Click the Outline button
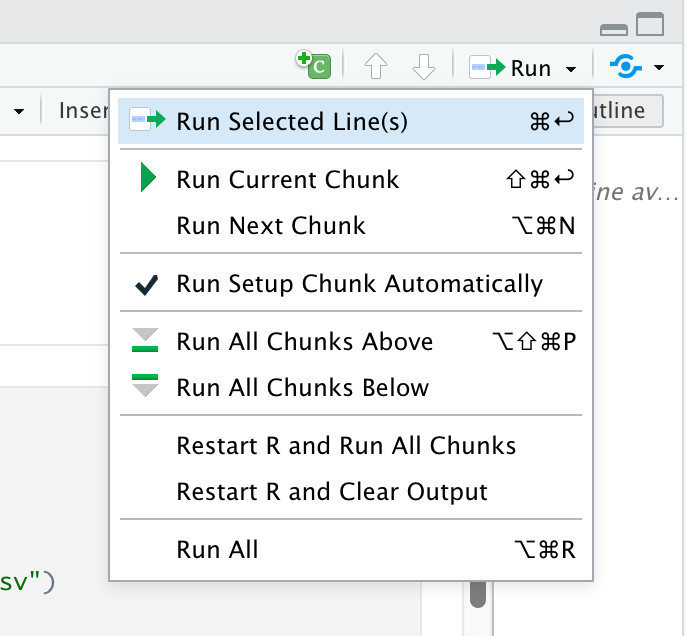The width and height of the screenshot is (686, 636). coord(628,111)
